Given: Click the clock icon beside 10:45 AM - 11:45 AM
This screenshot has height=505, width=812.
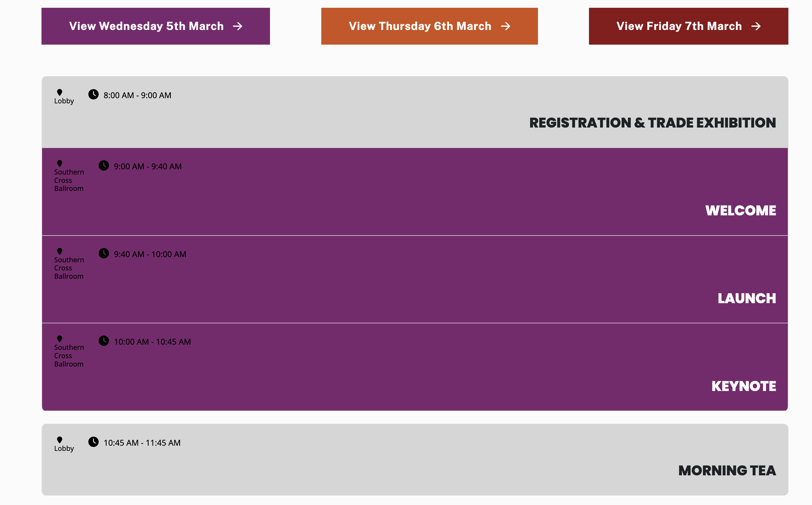Looking at the screenshot, I should pyautogui.click(x=94, y=442).
